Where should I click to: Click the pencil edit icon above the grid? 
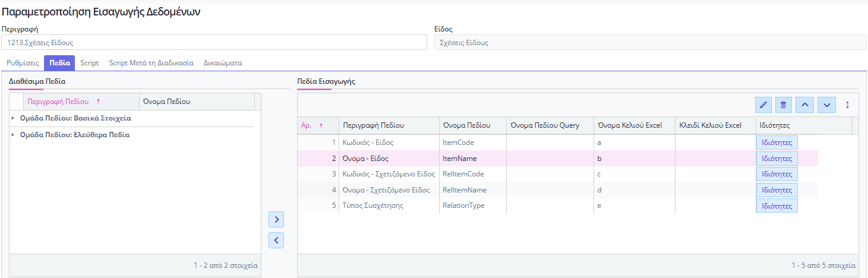click(763, 105)
